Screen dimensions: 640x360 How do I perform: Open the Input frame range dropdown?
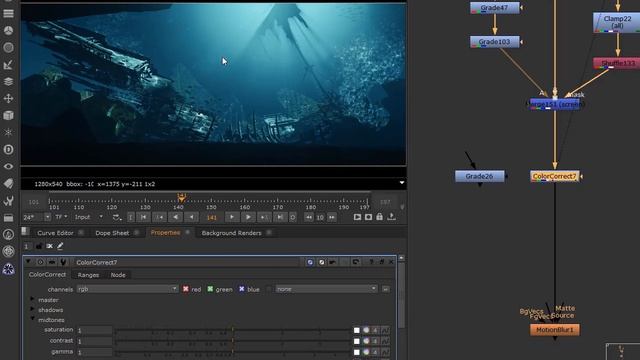point(89,217)
